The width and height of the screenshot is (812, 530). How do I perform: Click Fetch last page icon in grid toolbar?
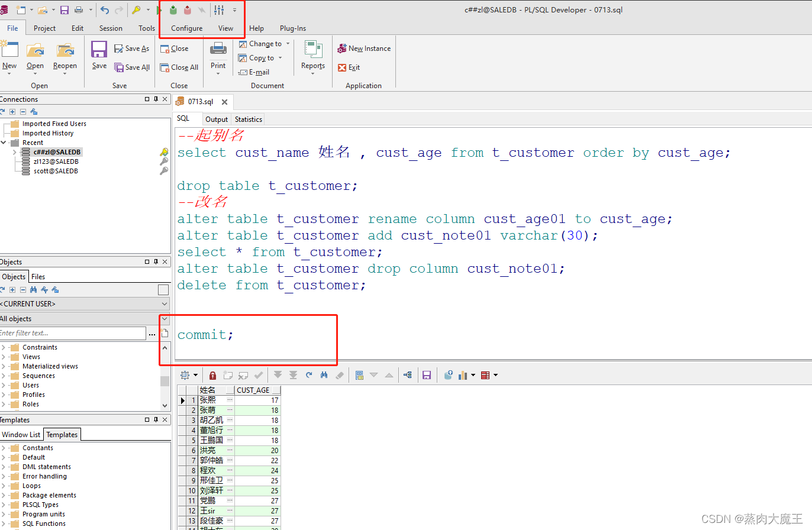[x=293, y=375]
